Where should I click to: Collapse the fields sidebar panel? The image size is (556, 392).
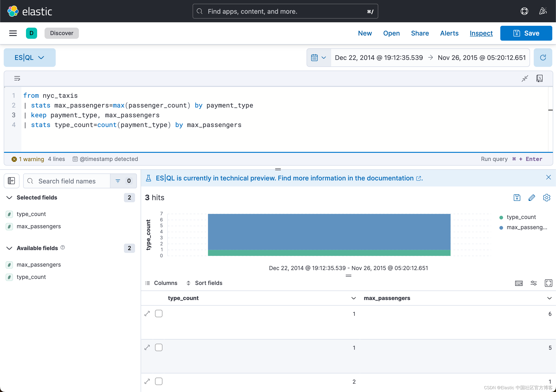pyautogui.click(x=11, y=181)
